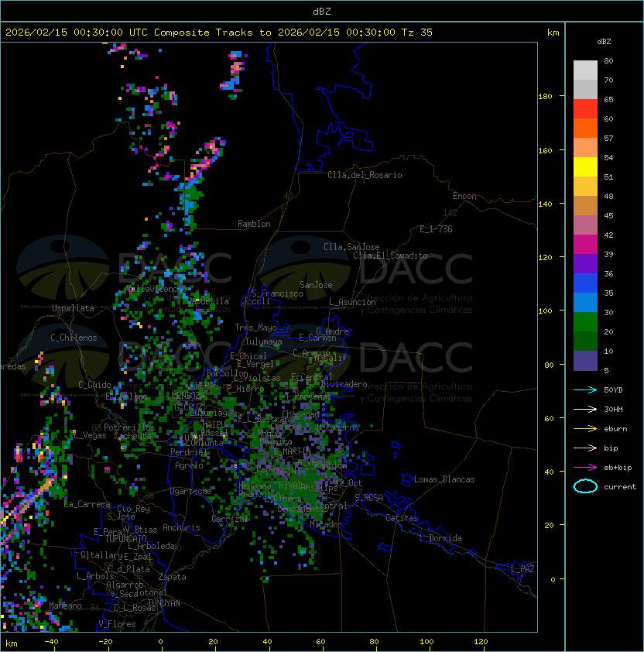Screen dimensions: 644x652
Task: Click the 'Anchoris' map label
Action: point(181,527)
